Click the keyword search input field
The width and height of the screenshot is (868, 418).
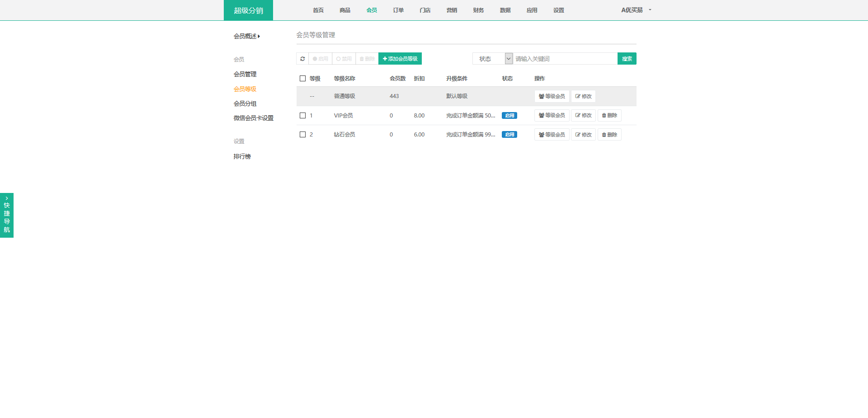pos(565,59)
